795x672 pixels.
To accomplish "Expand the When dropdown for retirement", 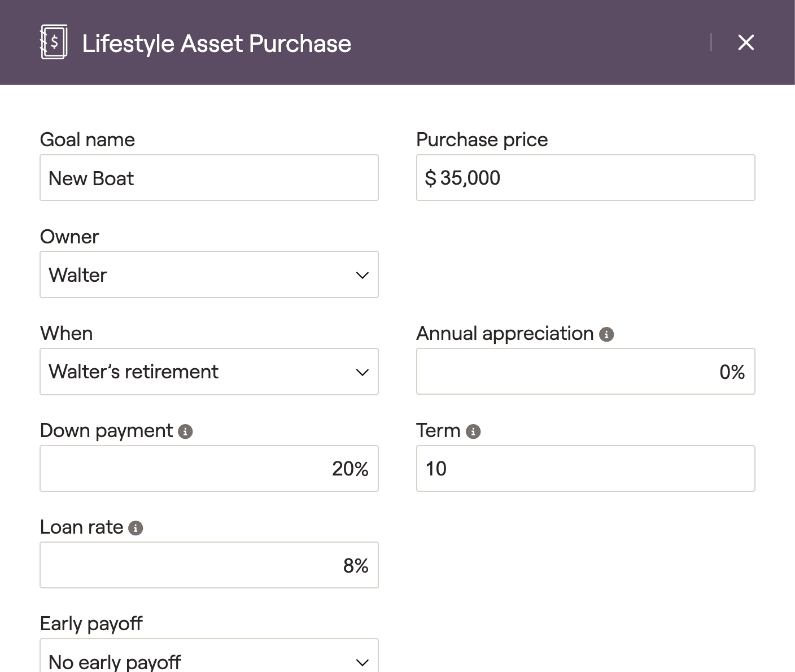I will pyautogui.click(x=209, y=372).
